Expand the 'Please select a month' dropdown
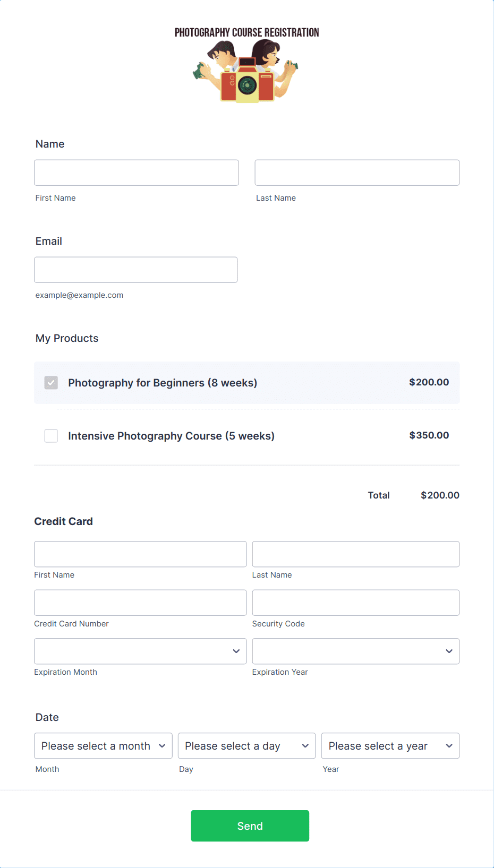 (104, 746)
